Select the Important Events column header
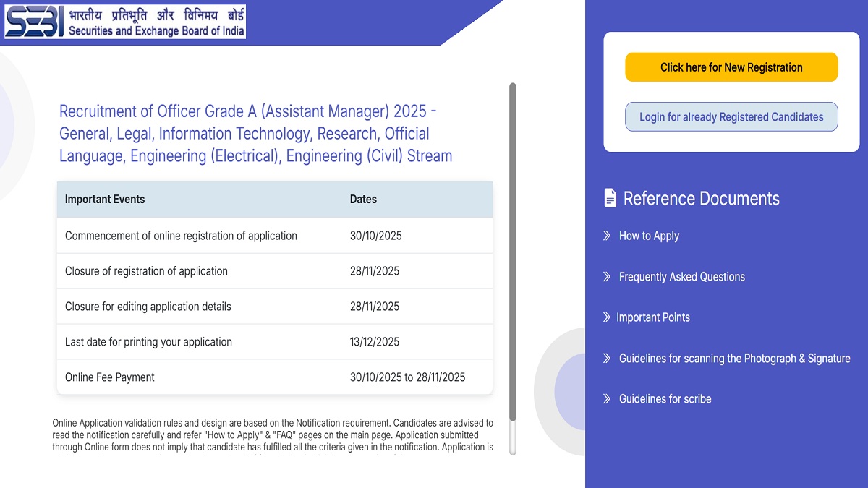868x488 pixels. [104, 200]
